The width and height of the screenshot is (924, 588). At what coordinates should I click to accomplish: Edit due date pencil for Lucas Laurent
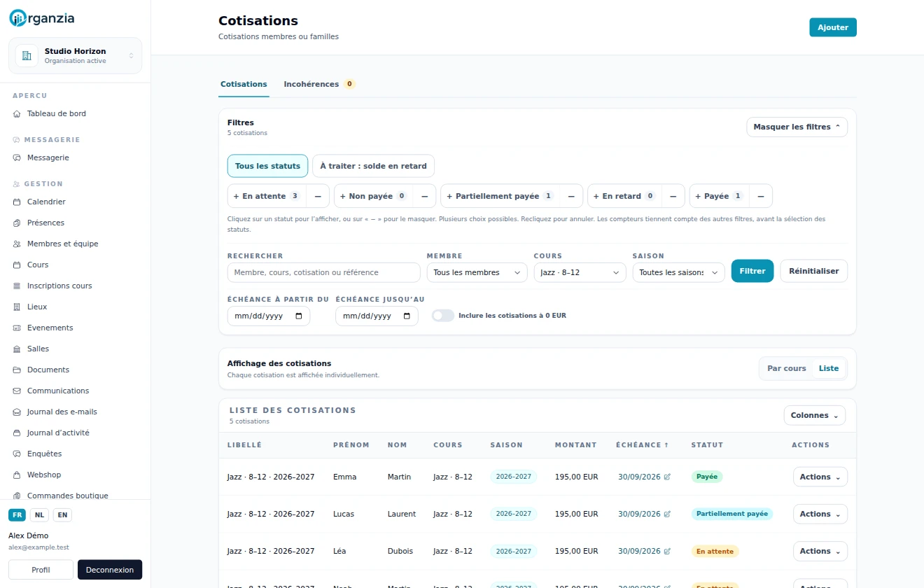pyautogui.click(x=667, y=514)
